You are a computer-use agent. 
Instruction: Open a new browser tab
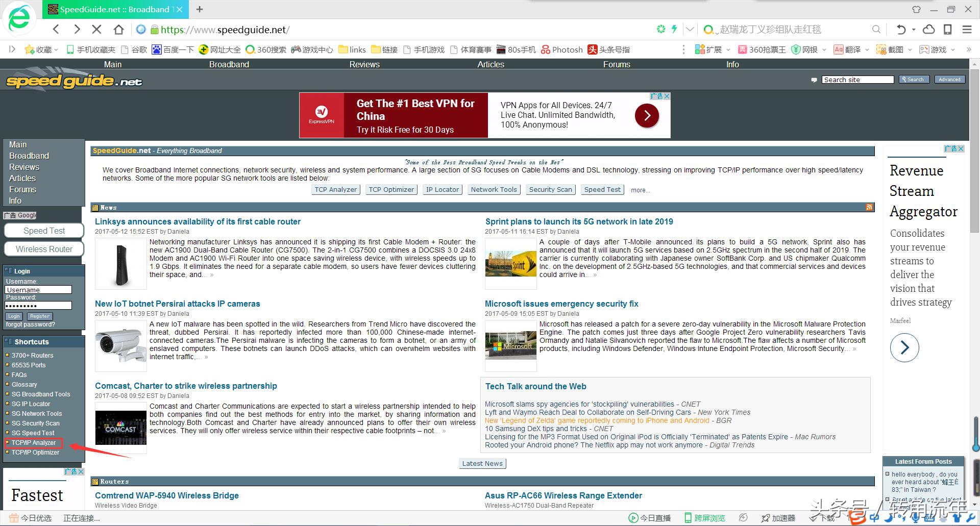pos(200,9)
